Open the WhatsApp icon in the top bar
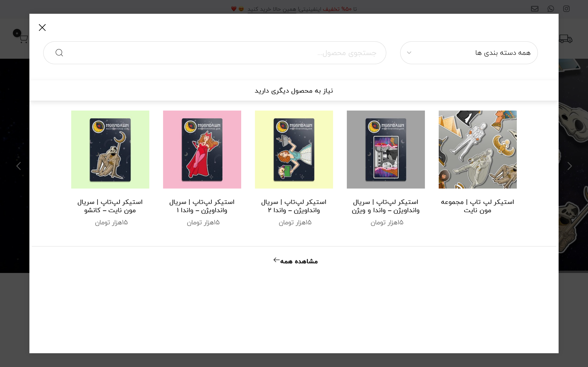 click(551, 9)
